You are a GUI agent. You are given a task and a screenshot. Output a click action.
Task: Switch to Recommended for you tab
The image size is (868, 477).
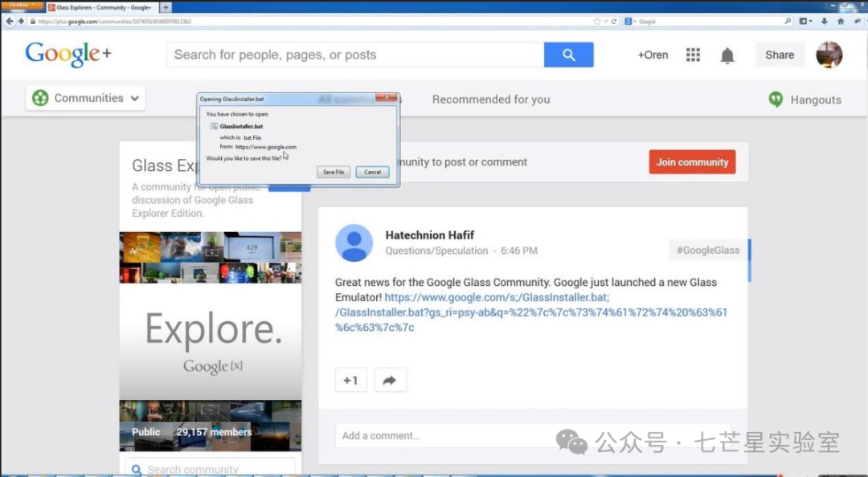(491, 99)
